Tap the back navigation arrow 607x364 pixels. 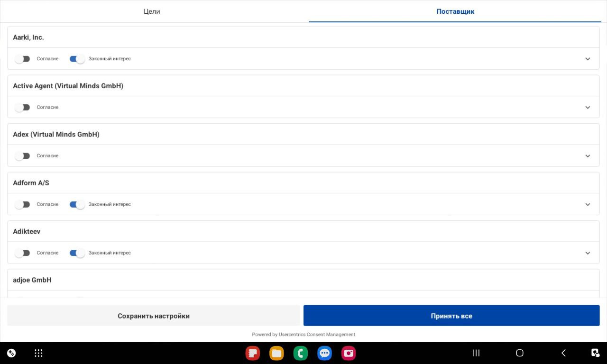pyautogui.click(x=563, y=353)
